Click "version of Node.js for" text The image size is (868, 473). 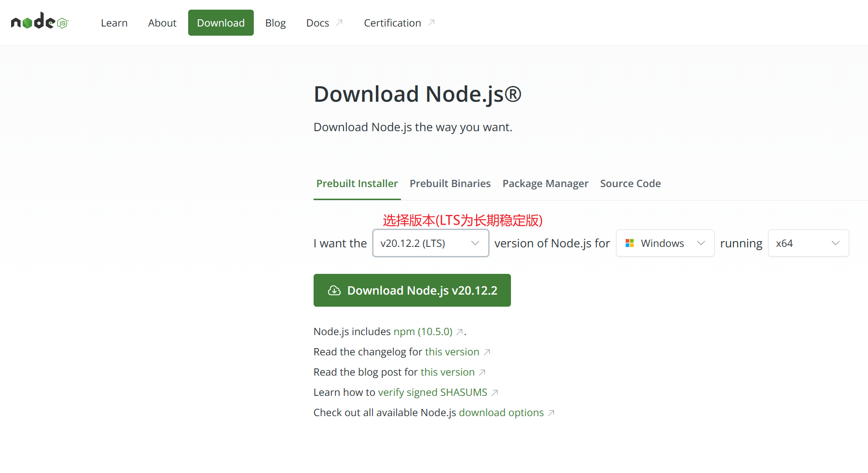coord(552,243)
